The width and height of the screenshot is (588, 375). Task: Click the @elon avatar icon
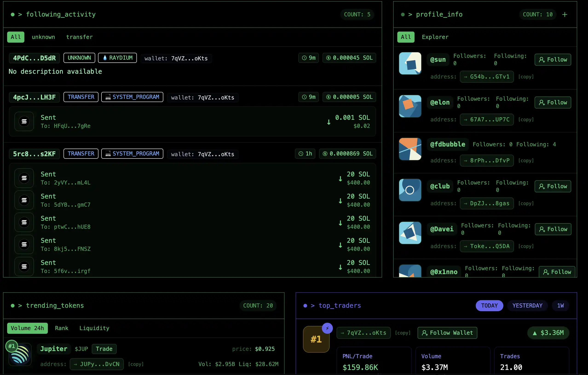click(410, 106)
